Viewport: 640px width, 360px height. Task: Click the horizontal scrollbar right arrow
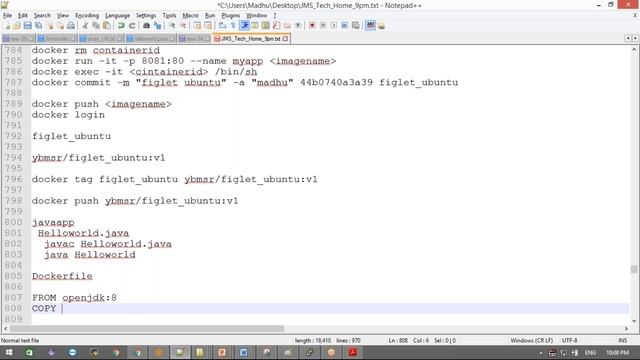tap(626, 329)
